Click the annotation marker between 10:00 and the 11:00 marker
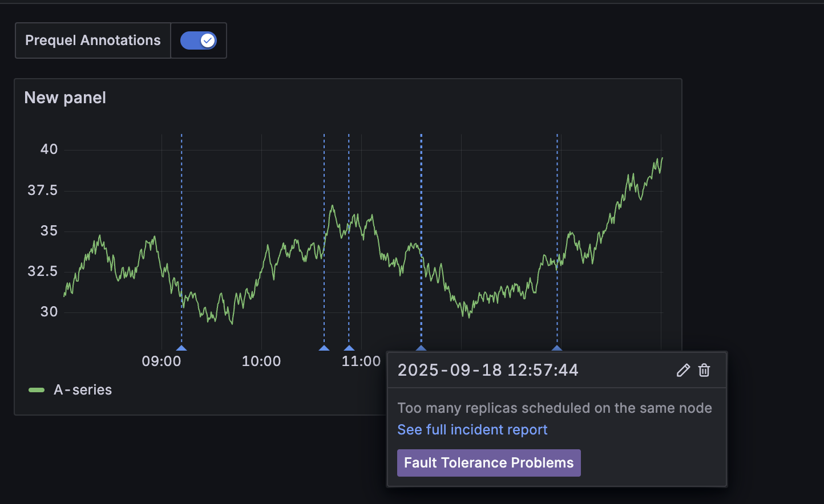The width and height of the screenshot is (824, 504). click(324, 348)
